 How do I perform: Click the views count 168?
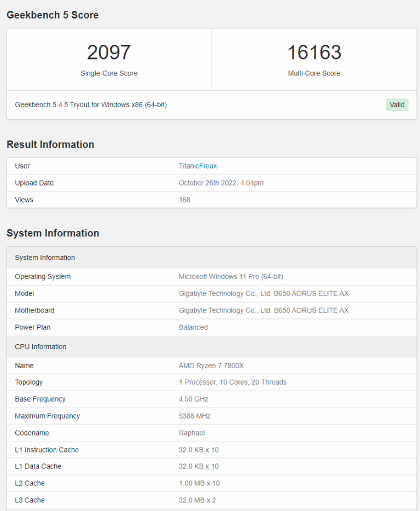click(x=184, y=200)
